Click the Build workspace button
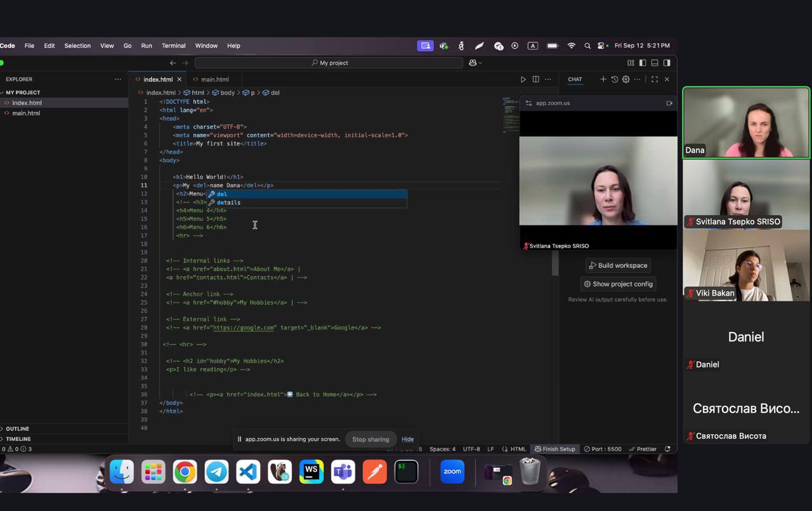Screen dimensions: 812x511 [x=617, y=265]
